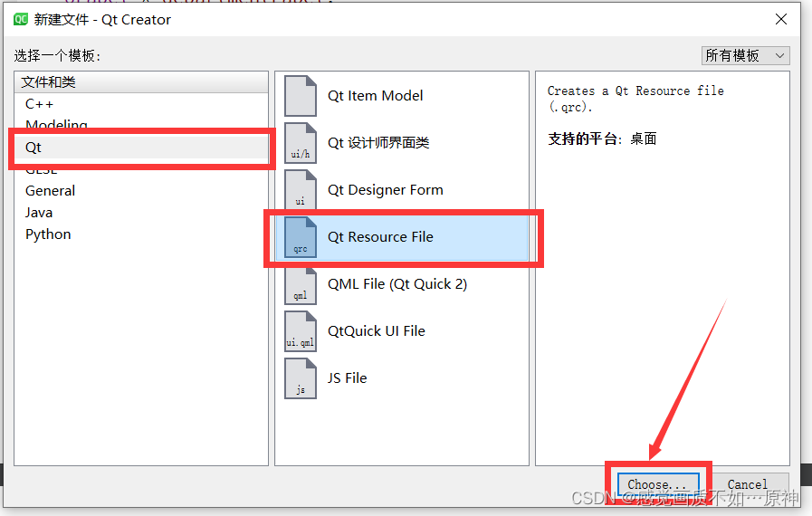Select the QtQuick UI File template
This screenshot has width=812, height=516.
click(402, 331)
